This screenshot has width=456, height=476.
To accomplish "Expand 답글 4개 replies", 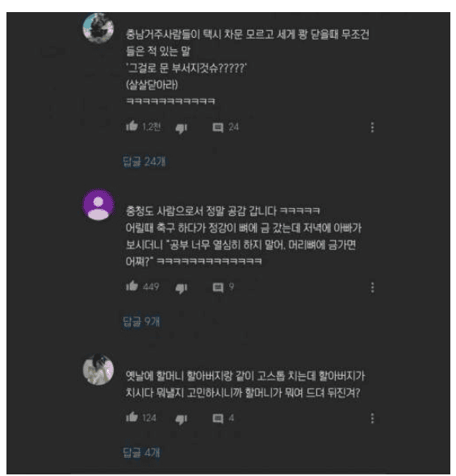I will [x=141, y=453].
